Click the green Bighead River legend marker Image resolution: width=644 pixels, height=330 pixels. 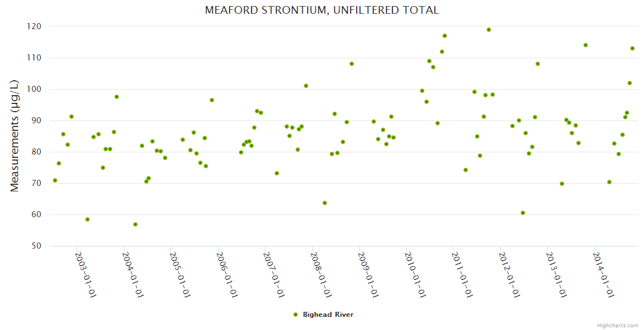coord(296,315)
